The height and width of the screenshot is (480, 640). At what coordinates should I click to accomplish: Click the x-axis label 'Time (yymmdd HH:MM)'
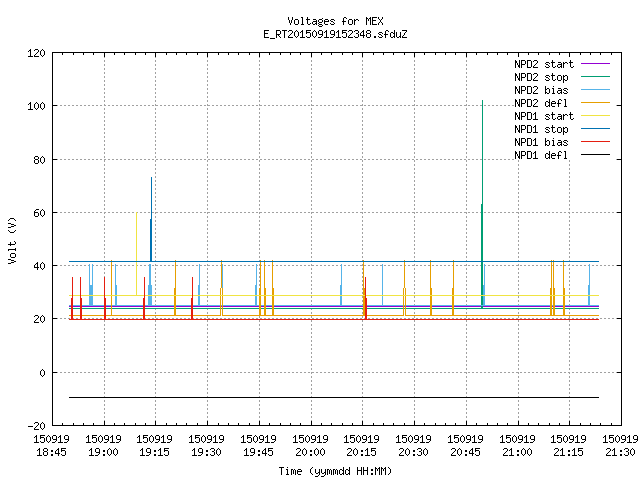pyautogui.click(x=335, y=471)
